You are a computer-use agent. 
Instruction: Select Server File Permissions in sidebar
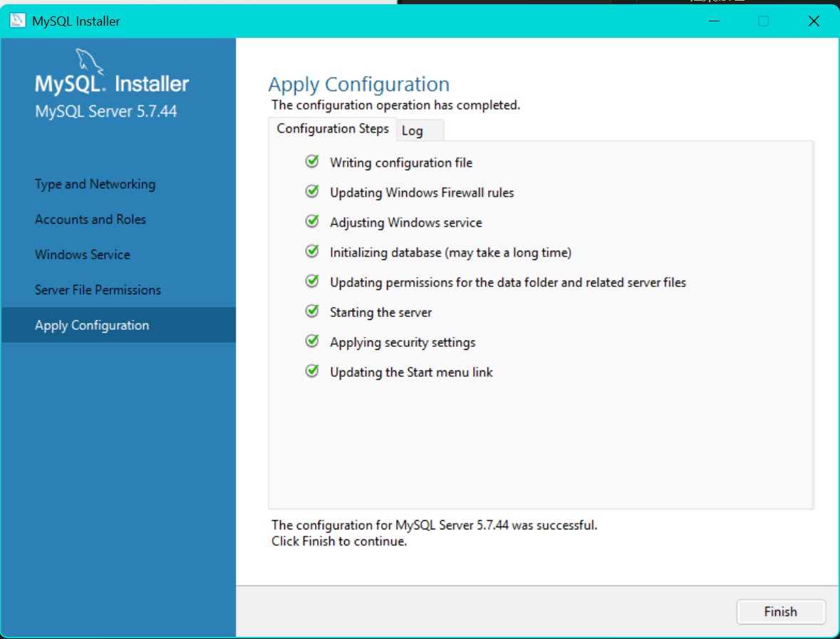[98, 290]
